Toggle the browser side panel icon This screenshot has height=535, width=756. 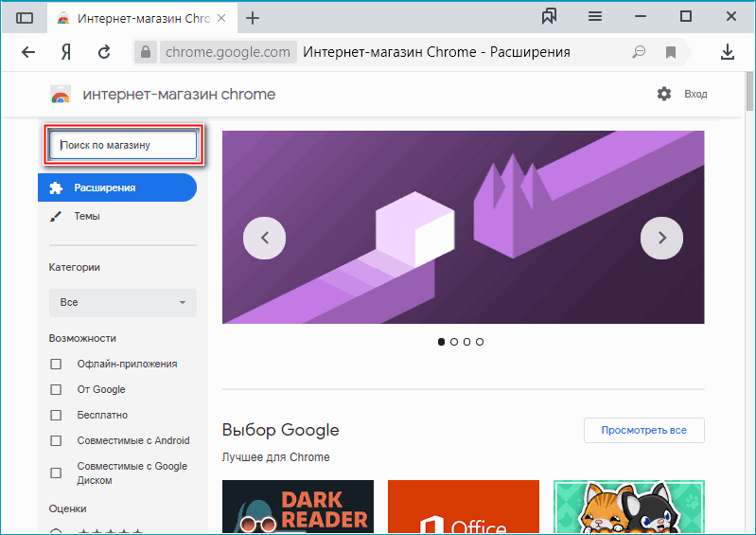click(25, 18)
